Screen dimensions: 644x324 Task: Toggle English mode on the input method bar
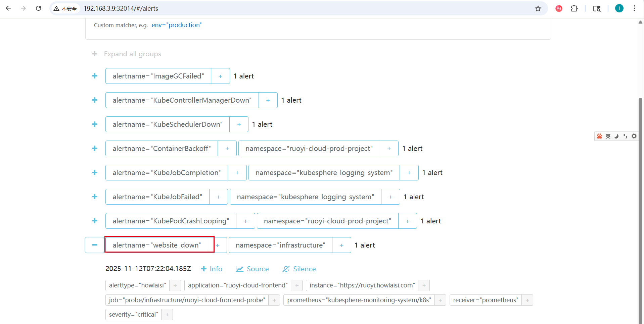[608, 136]
